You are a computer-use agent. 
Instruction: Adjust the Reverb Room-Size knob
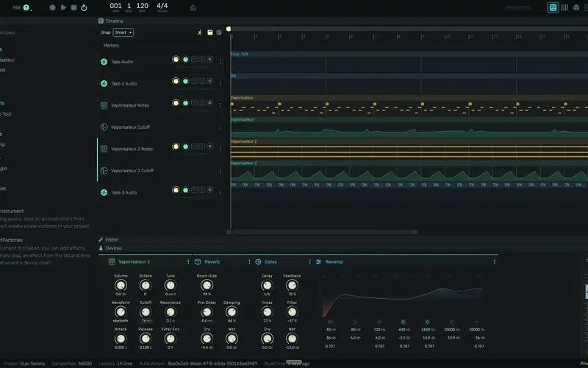pos(207,286)
